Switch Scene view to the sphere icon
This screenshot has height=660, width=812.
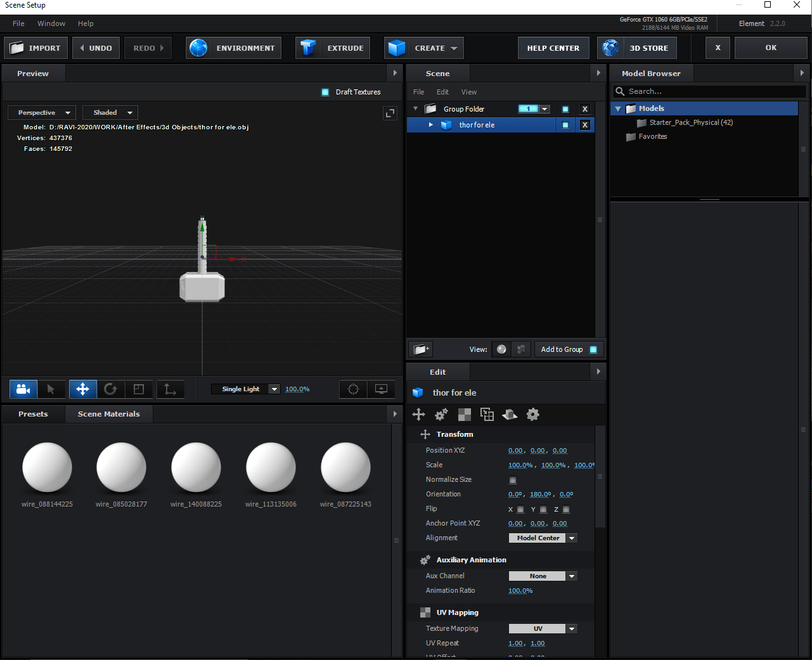[501, 349]
